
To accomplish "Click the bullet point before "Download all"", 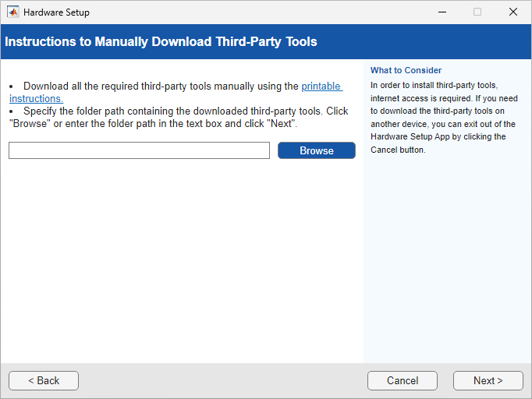I will coord(12,87).
